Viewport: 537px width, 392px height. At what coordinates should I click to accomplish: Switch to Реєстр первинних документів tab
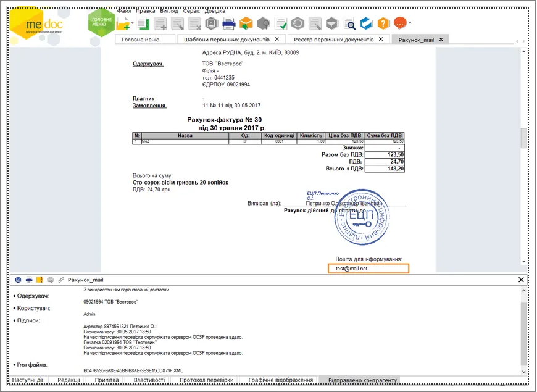(x=333, y=40)
